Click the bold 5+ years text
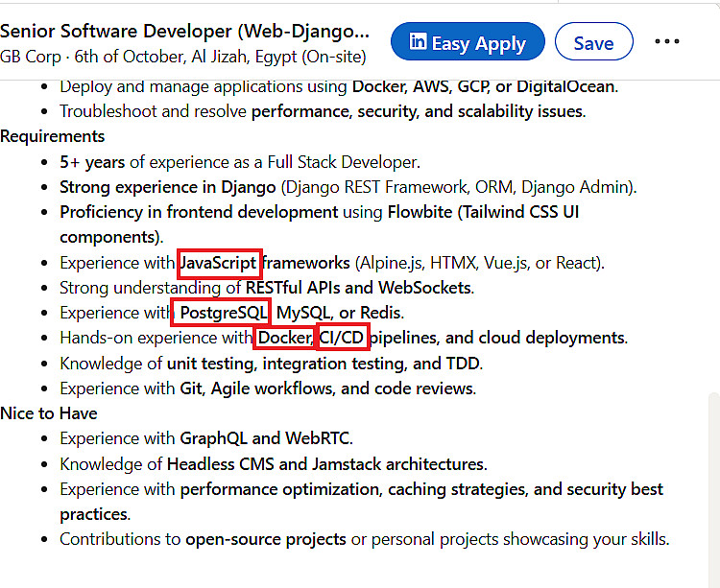Image resolution: width=720 pixels, height=588 pixels. [92, 162]
